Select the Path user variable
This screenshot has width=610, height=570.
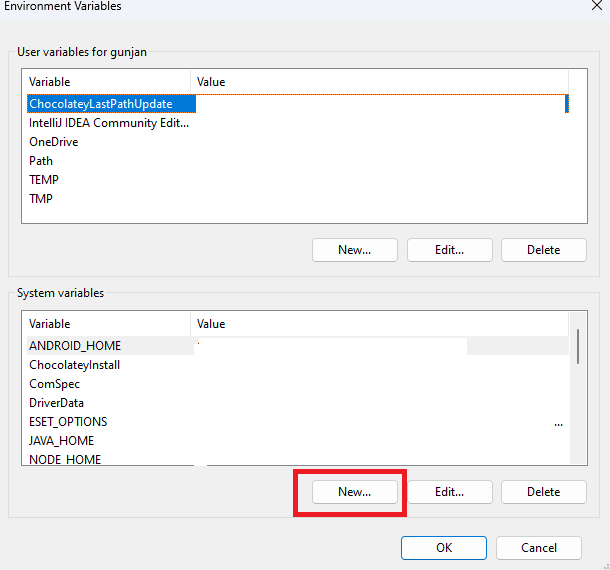[298, 161]
